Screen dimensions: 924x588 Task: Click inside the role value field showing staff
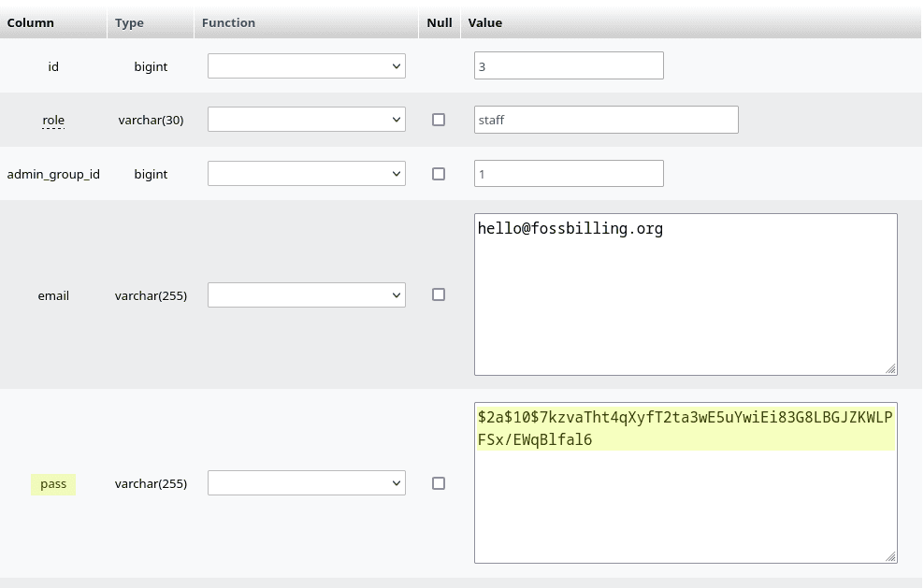point(606,119)
